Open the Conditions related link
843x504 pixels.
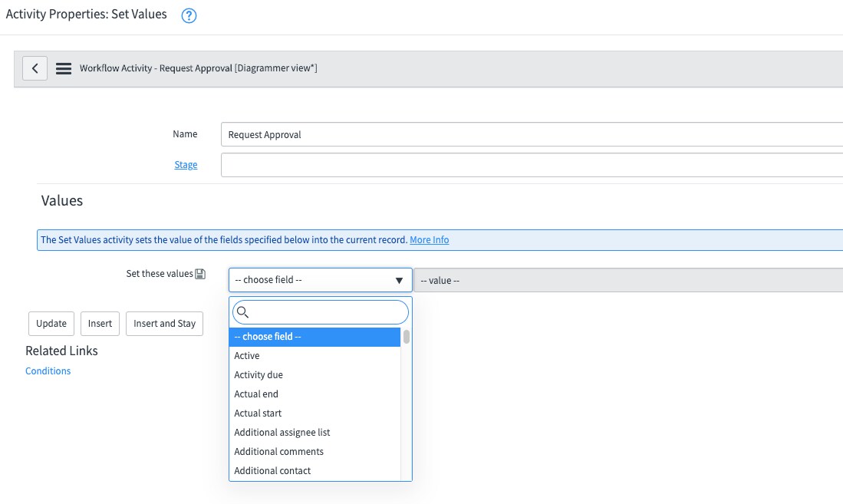[48, 371]
